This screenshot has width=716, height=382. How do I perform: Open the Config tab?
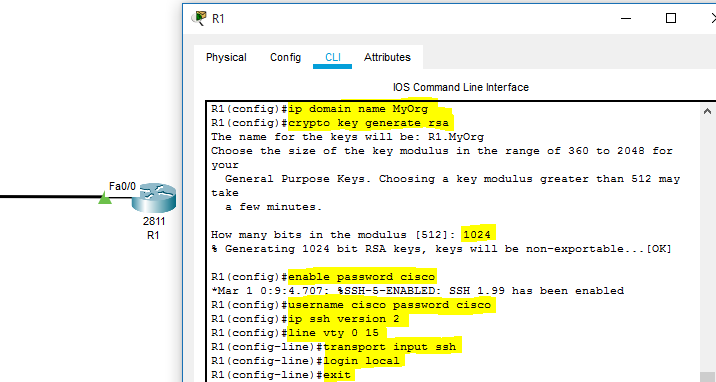point(285,58)
